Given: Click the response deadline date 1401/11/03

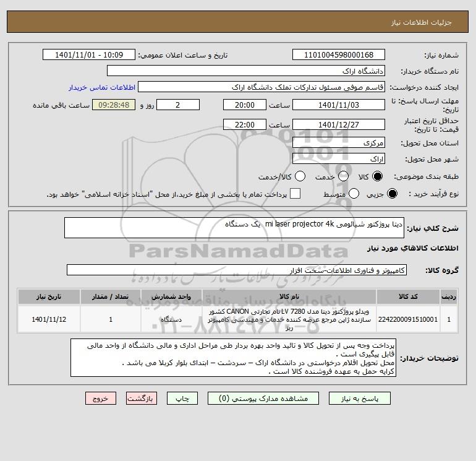Looking at the screenshot, I should [339, 105].
